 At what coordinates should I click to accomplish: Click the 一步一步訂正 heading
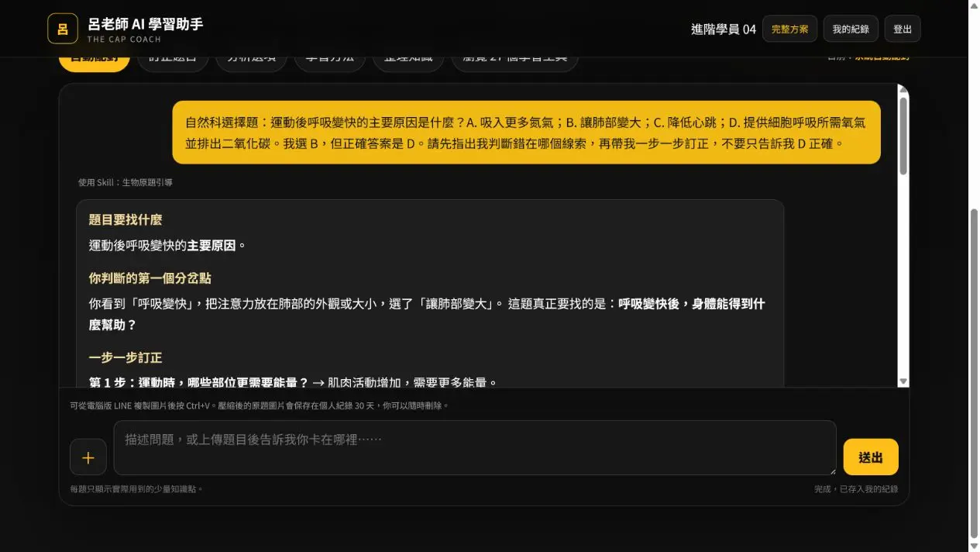pos(126,358)
